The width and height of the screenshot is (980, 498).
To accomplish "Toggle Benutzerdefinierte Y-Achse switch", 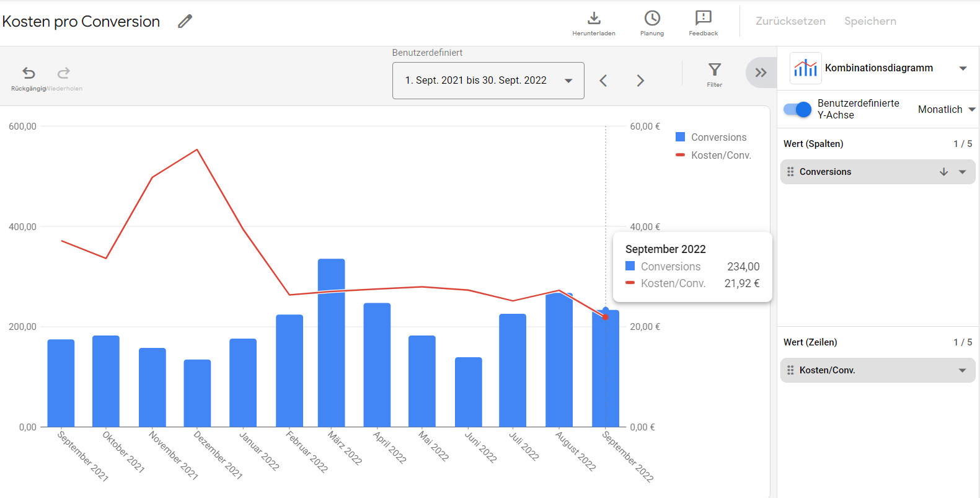I will [797, 109].
